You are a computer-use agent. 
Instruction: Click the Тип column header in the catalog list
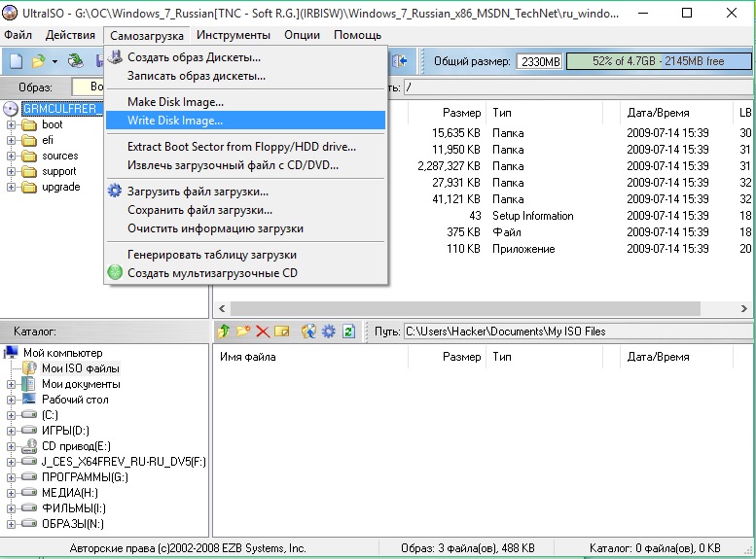[x=544, y=357]
